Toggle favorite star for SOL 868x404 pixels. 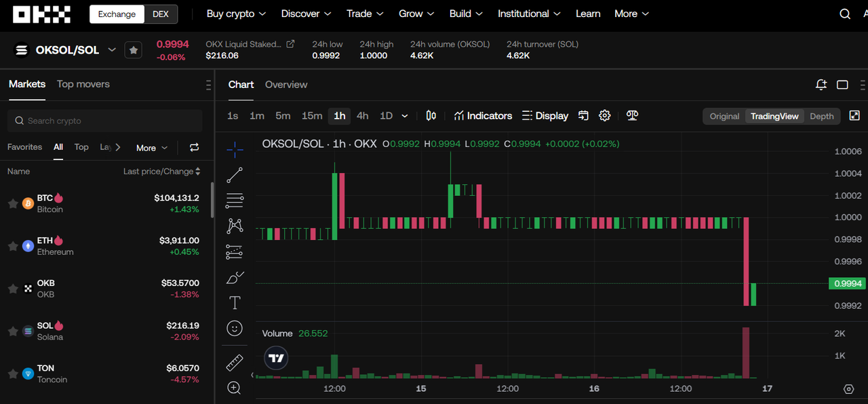coord(13,331)
